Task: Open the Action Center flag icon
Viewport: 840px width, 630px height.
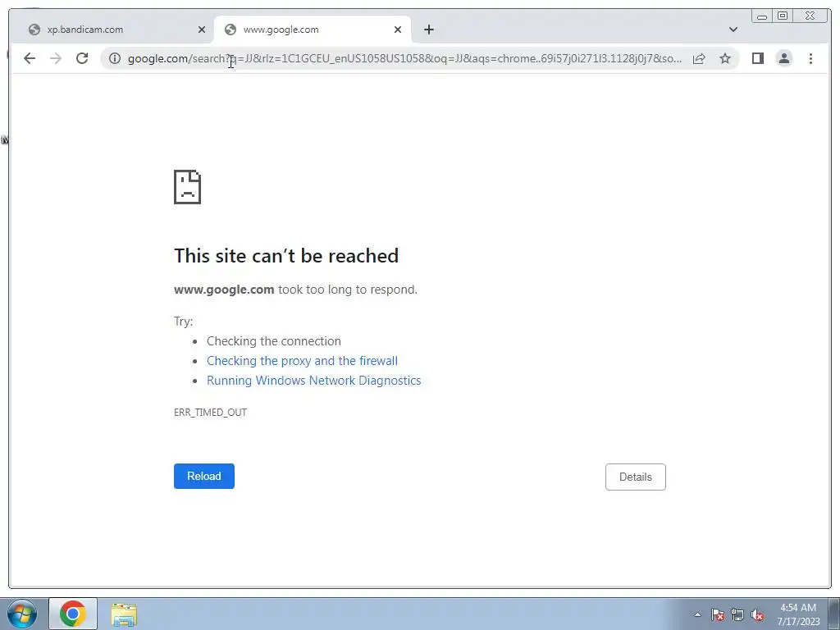Action: click(717, 614)
